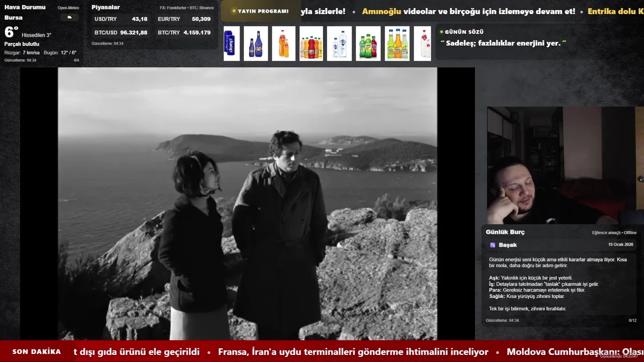Click the BTC/USD value 96.321,88
This screenshot has height=362, width=644.
tap(134, 32)
